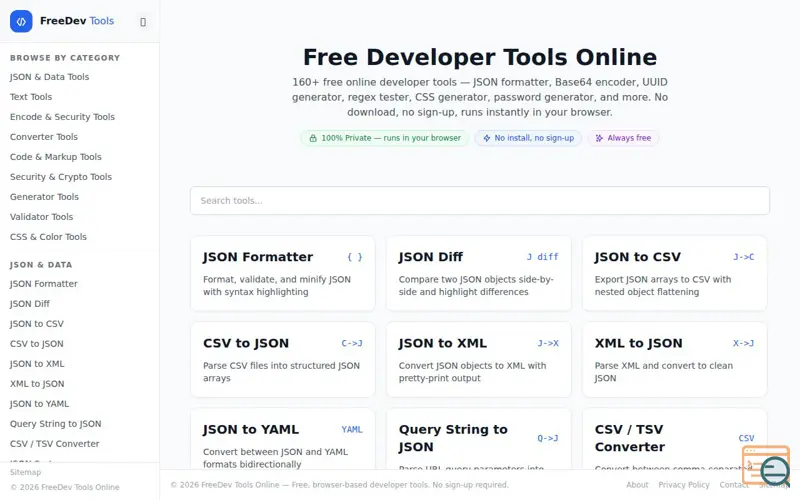Viewport: 800px width, 500px height.
Task: Select JSON to YAML in sidebar list
Action: point(39,404)
